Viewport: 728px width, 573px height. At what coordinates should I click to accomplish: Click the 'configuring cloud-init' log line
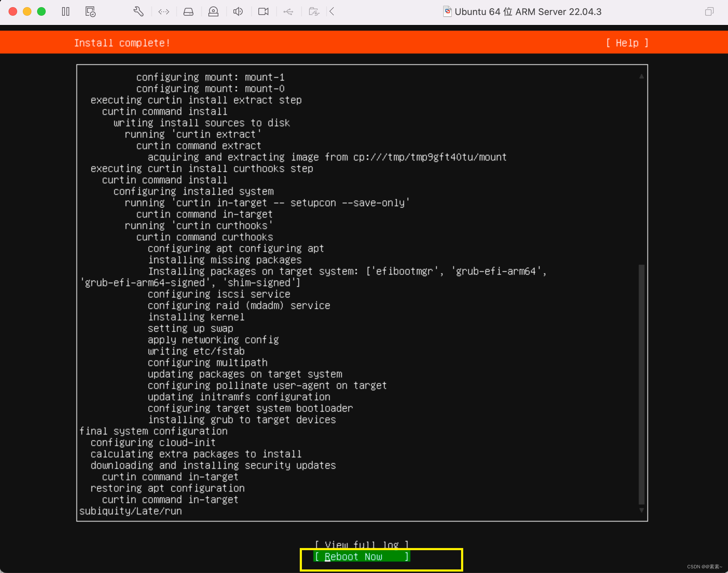pyautogui.click(x=153, y=442)
